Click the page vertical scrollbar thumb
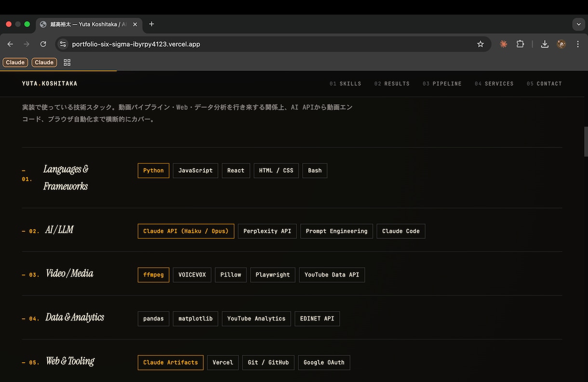The width and height of the screenshot is (588, 382). pos(586,142)
